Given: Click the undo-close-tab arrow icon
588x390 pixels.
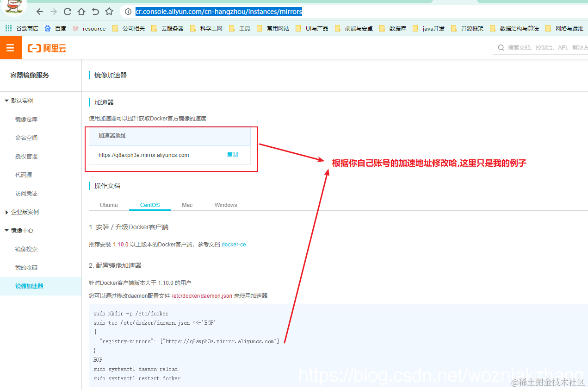Looking at the screenshot, I should (95, 12).
